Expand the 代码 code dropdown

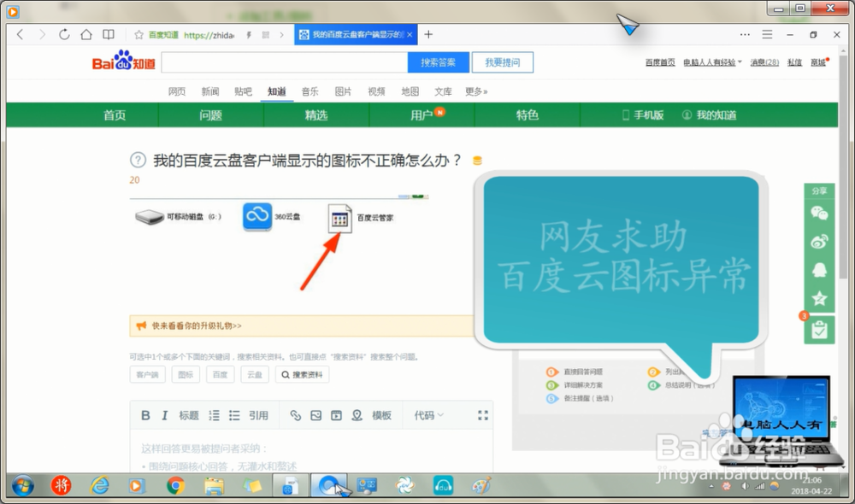[x=428, y=415]
